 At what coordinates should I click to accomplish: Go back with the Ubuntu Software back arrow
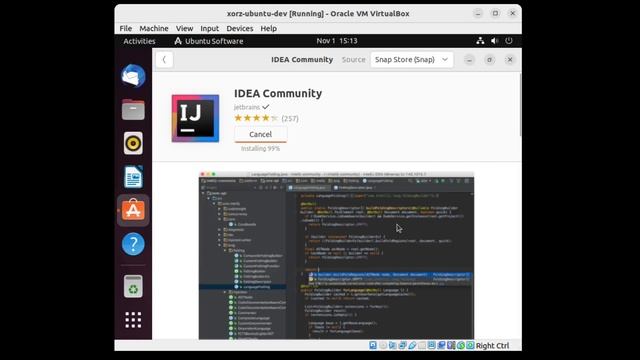coord(164,60)
